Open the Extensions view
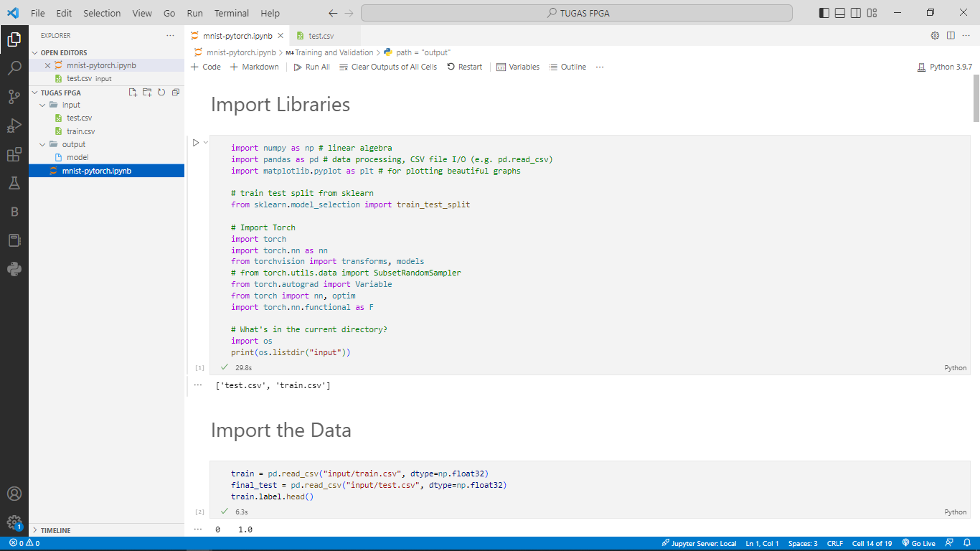This screenshot has height=551, width=980. point(14,154)
